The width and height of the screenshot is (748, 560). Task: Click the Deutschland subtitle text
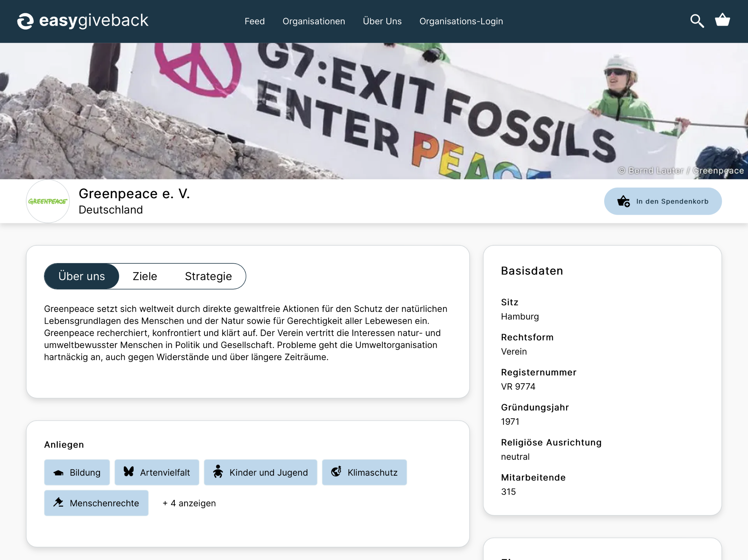pyautogui.click(x=111, y=210)
